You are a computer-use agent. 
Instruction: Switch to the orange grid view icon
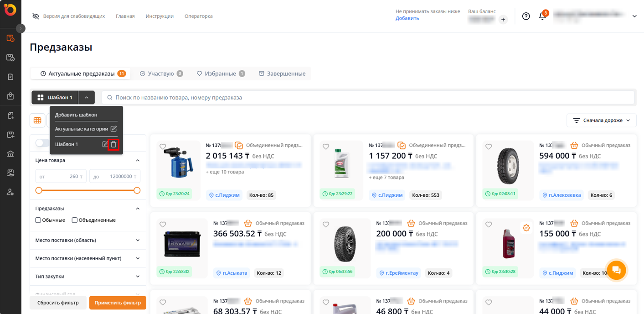(x=37, y=120)
